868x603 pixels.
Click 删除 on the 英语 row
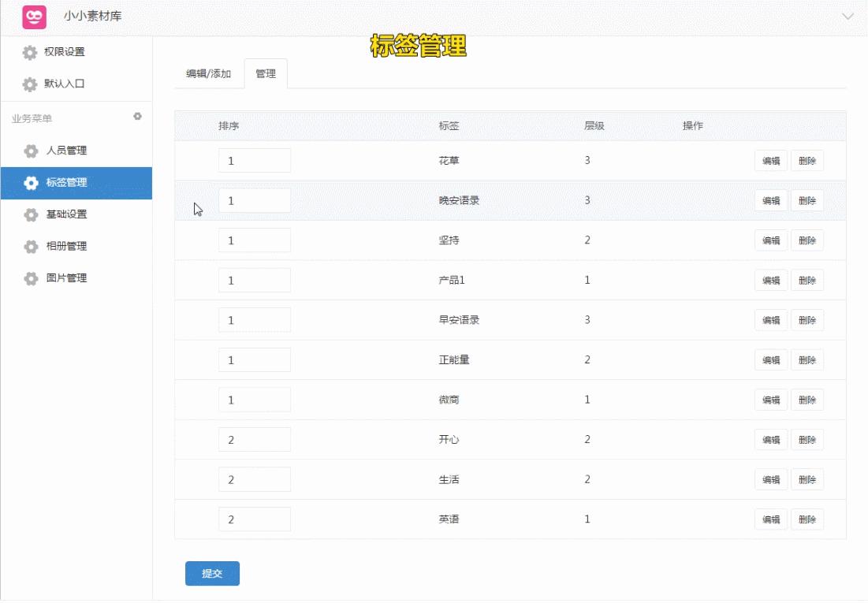click(807, 519)
